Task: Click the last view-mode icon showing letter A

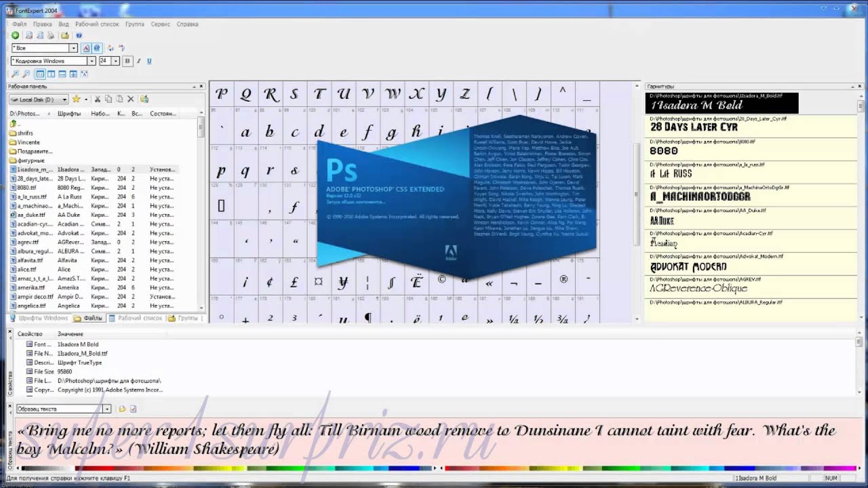Action: 85,74
